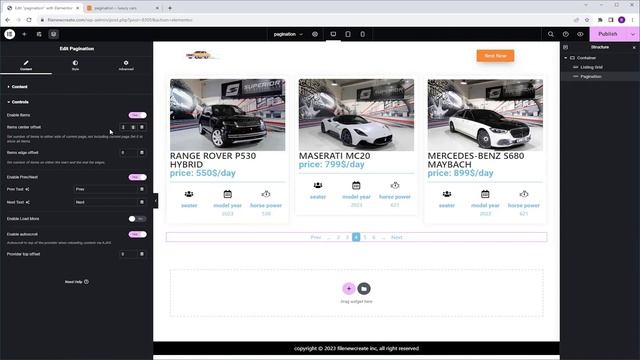Click the Publish button

click(608, 34)
